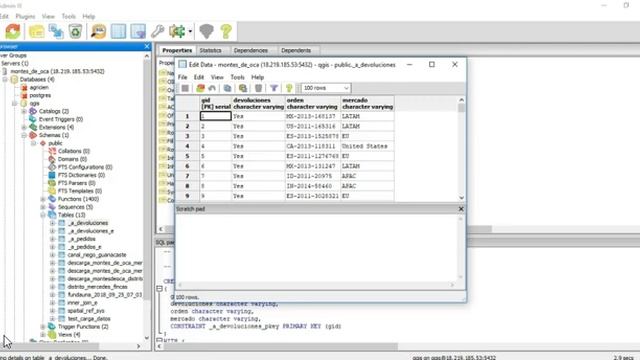Click the Execute plugin puzzle icon

click(x=177, y=31)
